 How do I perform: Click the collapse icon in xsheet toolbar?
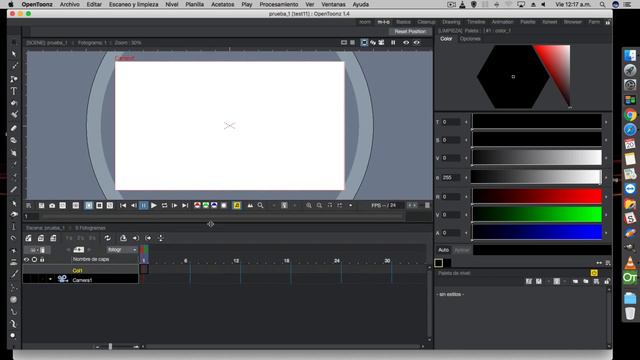[x=123, y=238]
